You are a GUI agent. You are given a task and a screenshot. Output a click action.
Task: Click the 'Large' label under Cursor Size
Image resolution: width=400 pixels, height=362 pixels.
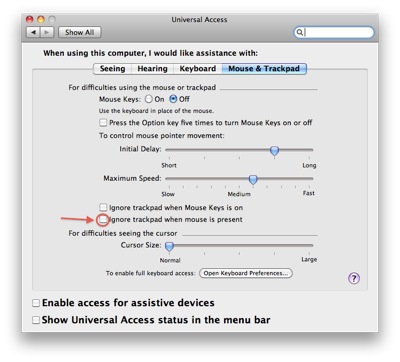[x=309, y=259]
